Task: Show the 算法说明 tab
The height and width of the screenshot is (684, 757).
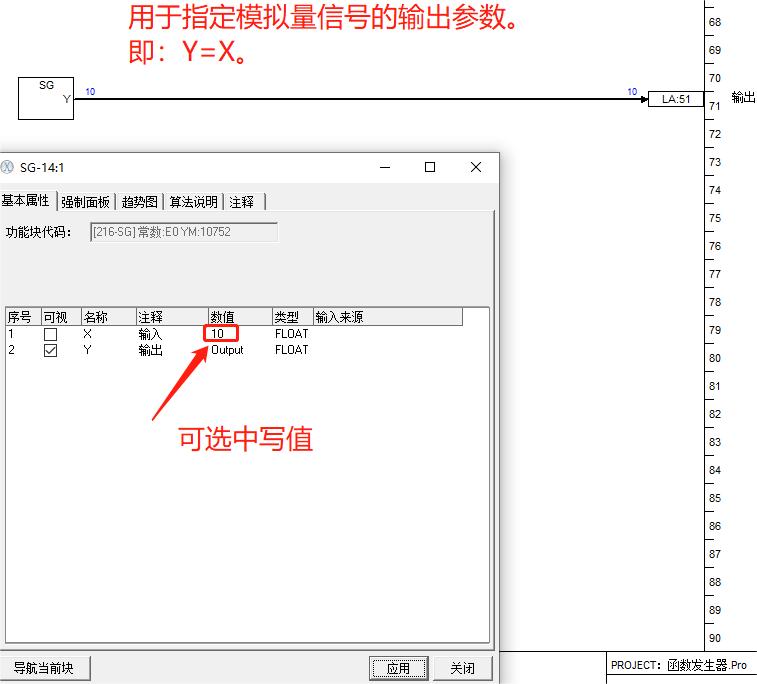Action: click(193, 201)
